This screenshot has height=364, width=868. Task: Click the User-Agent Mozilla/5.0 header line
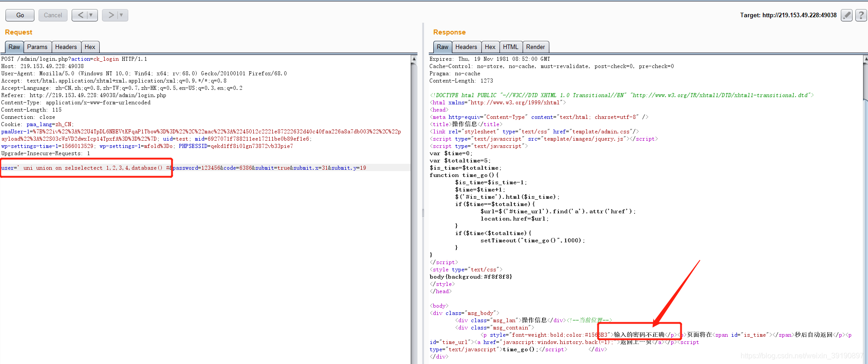tap(144, 74)
